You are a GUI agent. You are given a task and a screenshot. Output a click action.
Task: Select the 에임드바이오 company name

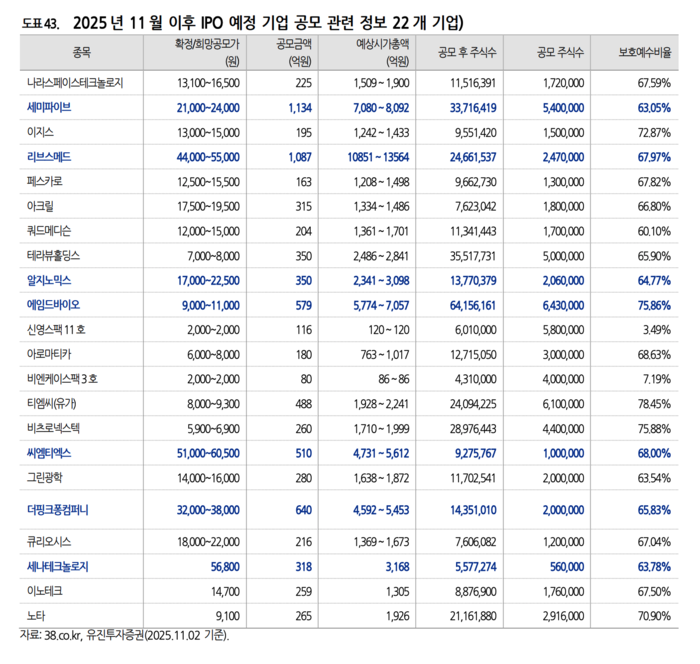tap(54, 305)
